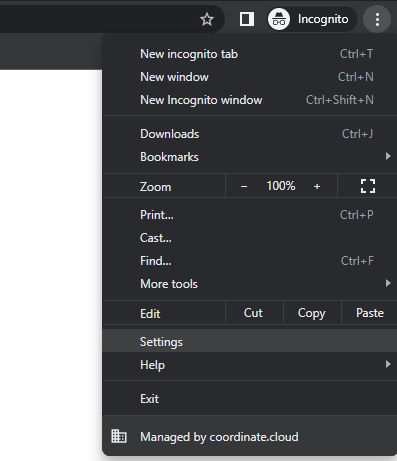The image size is (397, 461).
Task: Click the Cut button
Action: click(254, 313)
